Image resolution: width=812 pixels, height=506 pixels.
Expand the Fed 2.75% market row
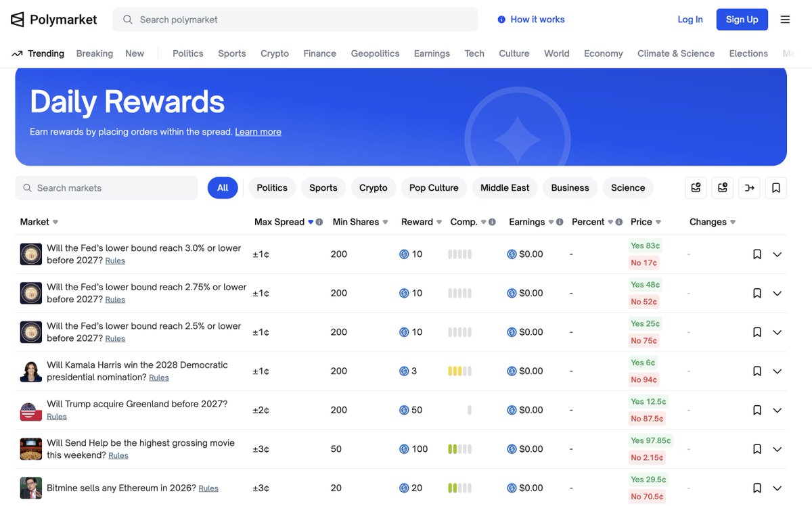pos(777,294)
